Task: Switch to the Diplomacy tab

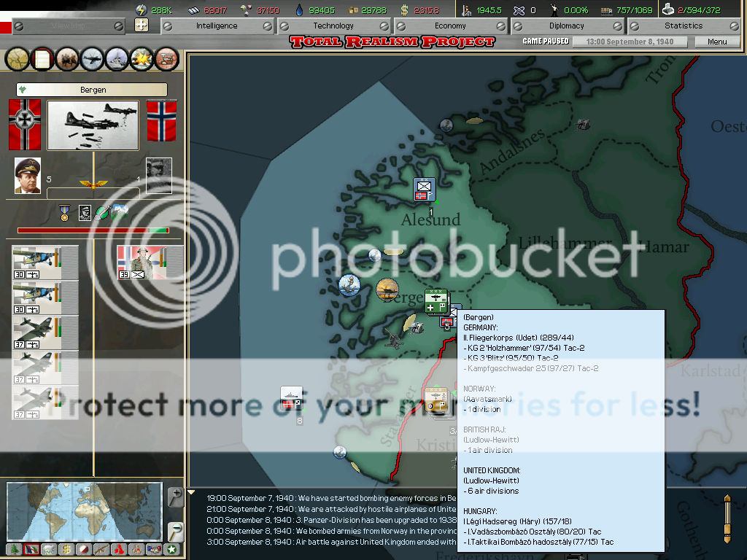Action: coord(567,26)
